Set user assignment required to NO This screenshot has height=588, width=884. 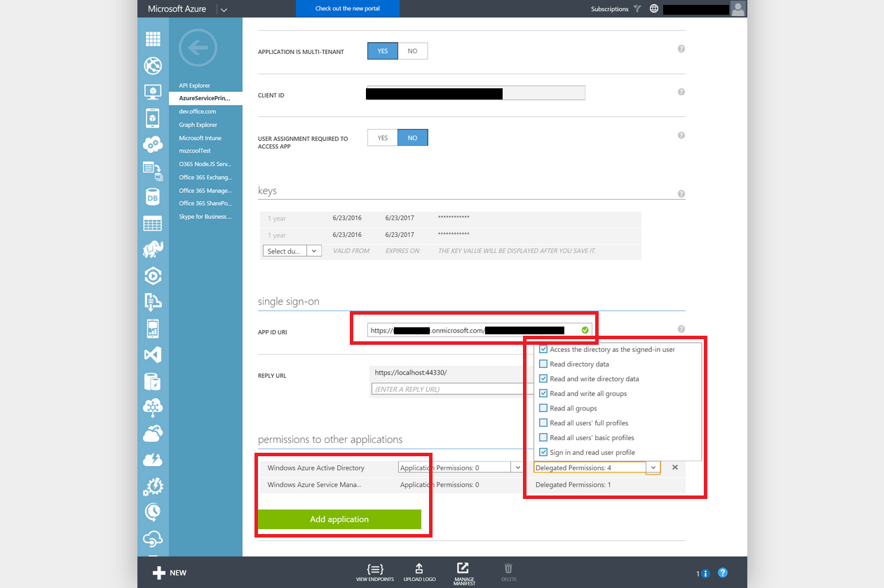[x=412, y=138]
